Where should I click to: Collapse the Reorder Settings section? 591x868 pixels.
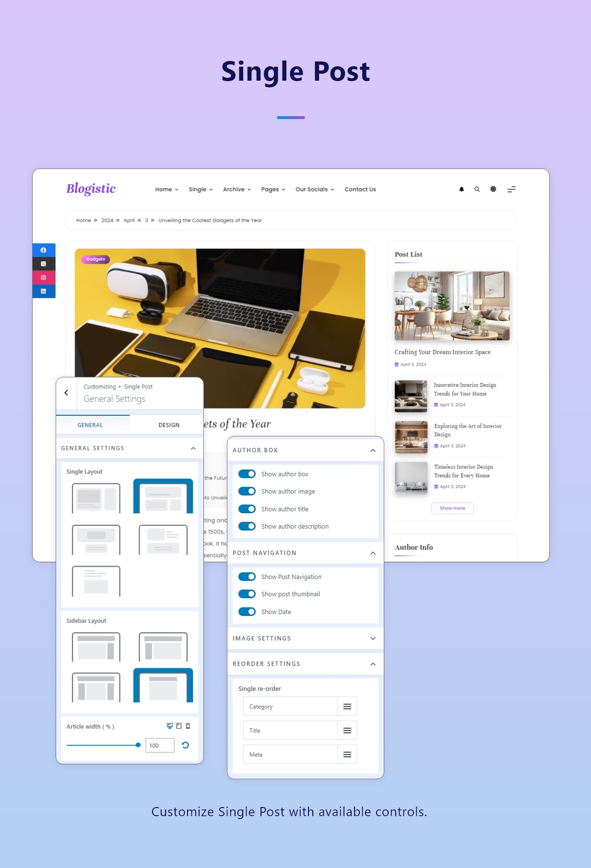373,664
